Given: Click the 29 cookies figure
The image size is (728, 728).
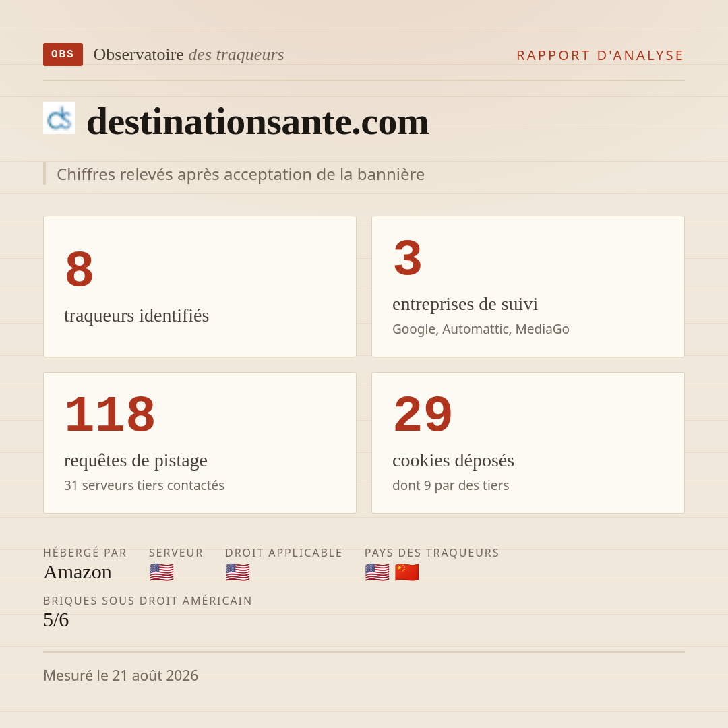Looking at the screenshot, I should (x=423, y=414).
